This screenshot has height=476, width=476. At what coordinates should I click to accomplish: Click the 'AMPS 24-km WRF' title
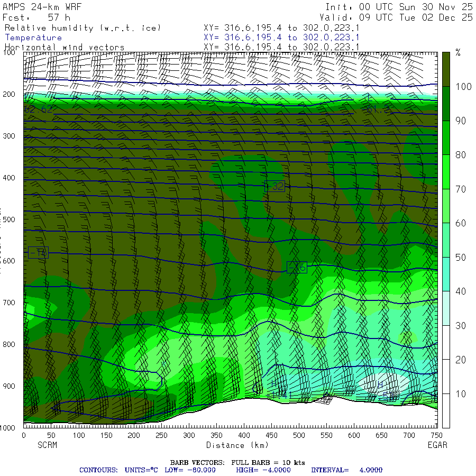pos(42,7)
